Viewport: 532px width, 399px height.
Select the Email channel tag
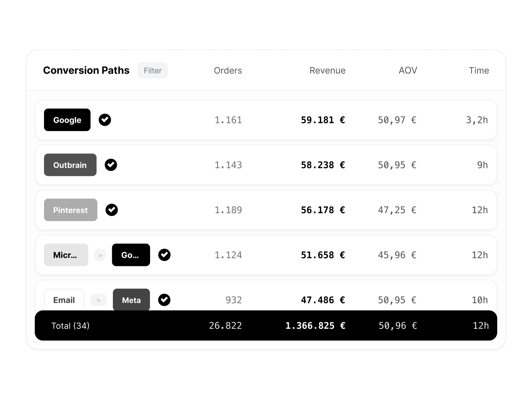coord(64,300)
